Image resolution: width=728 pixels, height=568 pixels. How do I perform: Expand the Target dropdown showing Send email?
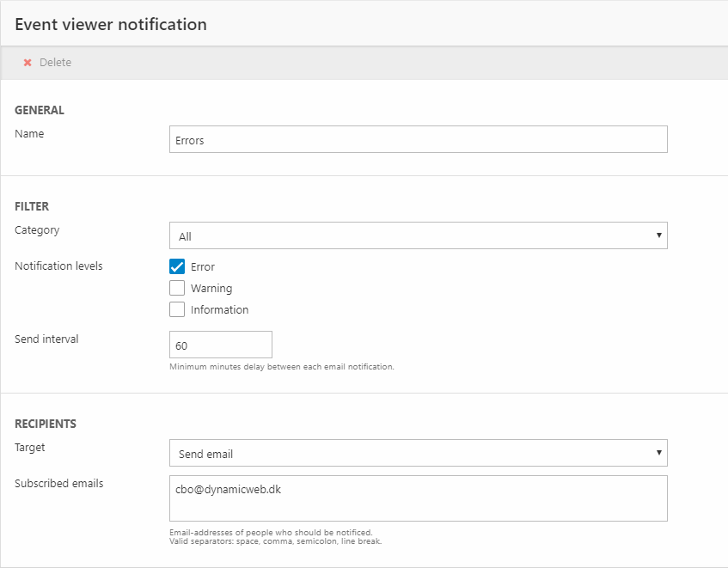[x=418, y=453]
